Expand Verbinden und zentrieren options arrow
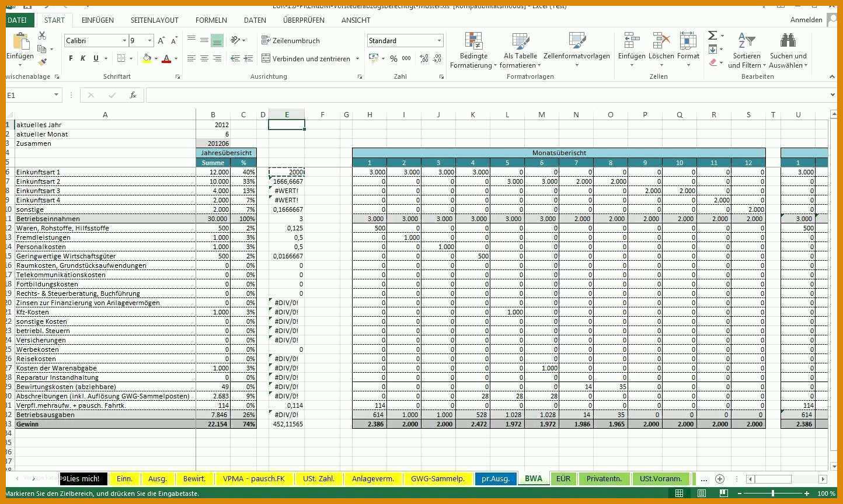843x504 pixels. [x=357, y=58]
